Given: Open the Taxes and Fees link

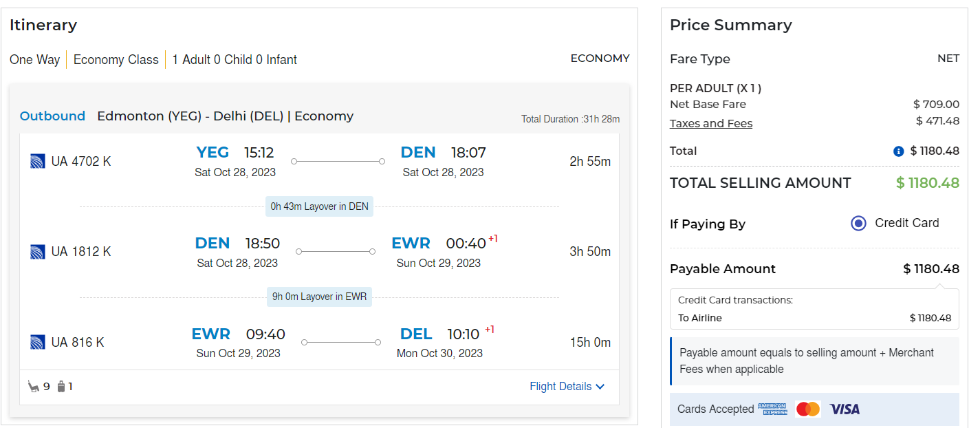Looking at the screenshot, I should tap(711, 124).
